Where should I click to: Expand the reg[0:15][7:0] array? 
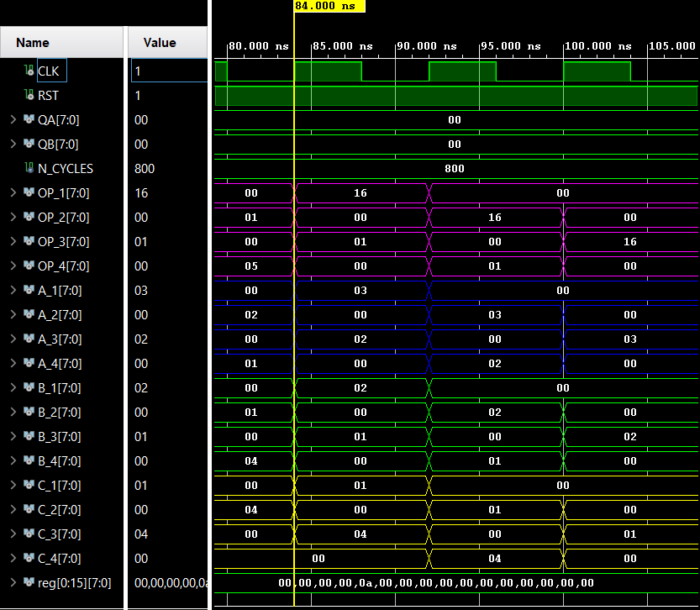13,582
